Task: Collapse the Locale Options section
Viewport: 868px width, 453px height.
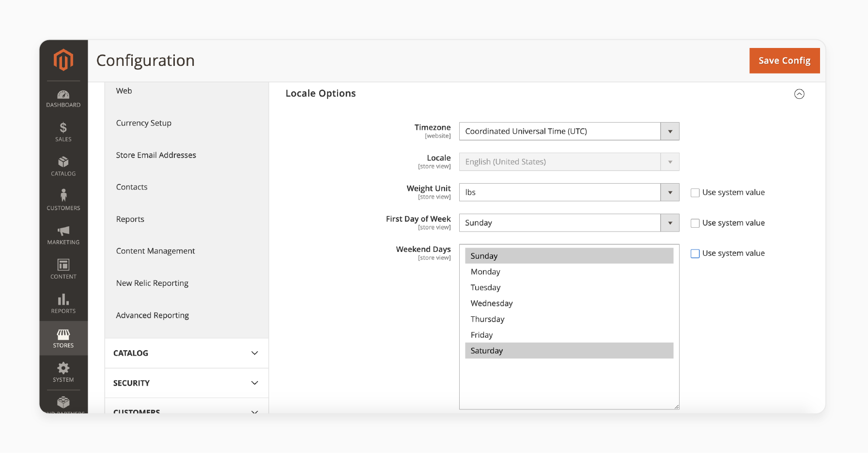Action: coord(799,94)
